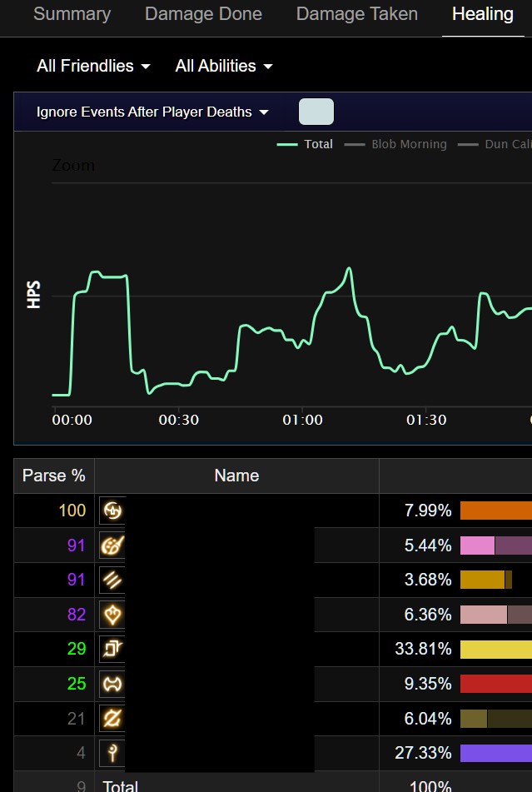Click the parse value 25

tap(77, 684)
